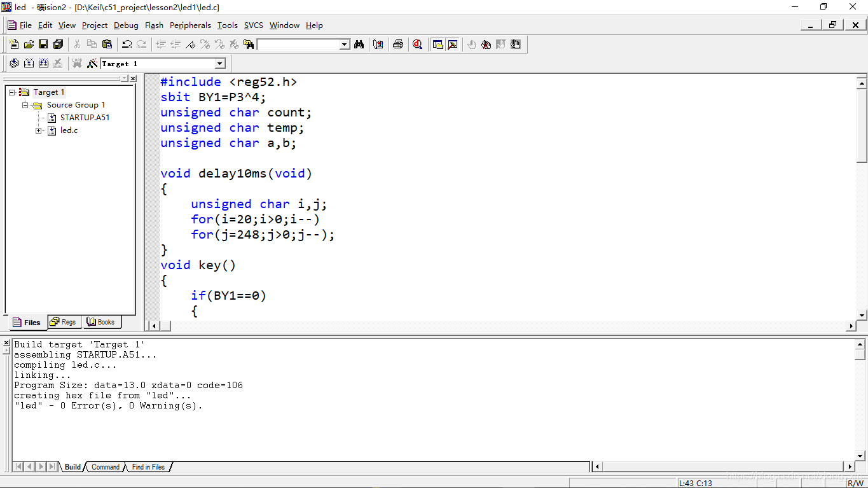Save the current file with floppy icon
868x488 pixels.
click(x=43, y=45)
